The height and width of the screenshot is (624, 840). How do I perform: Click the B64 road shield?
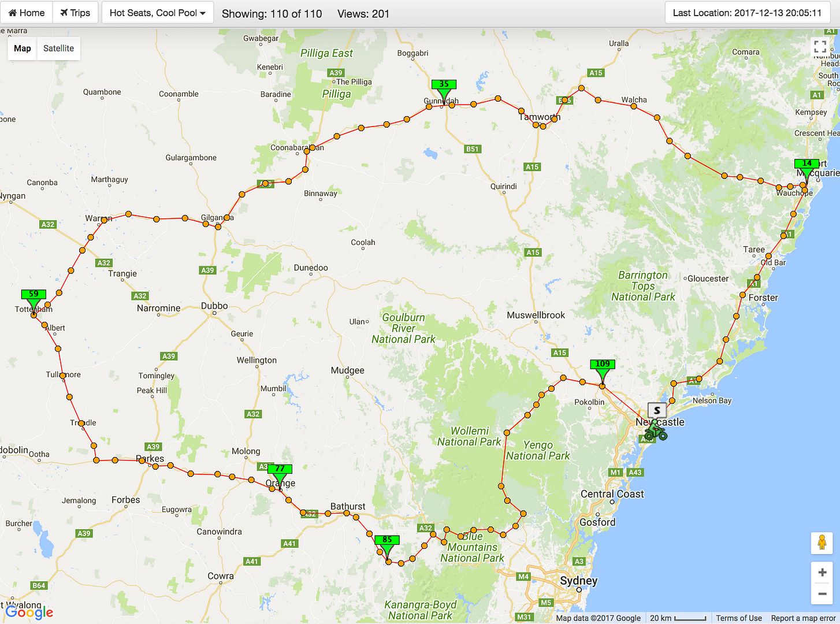[39, 585]
